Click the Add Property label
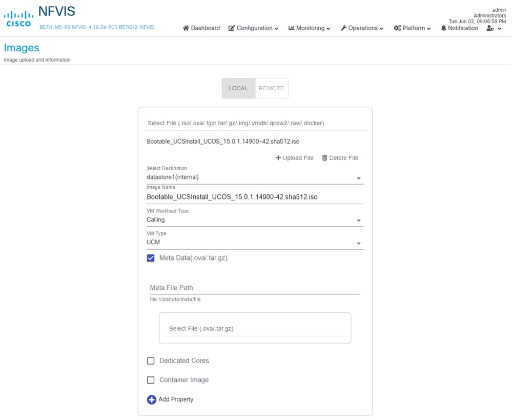Viewport: 512px width, 420px height. pyautogui.click(x=176, y=399)
